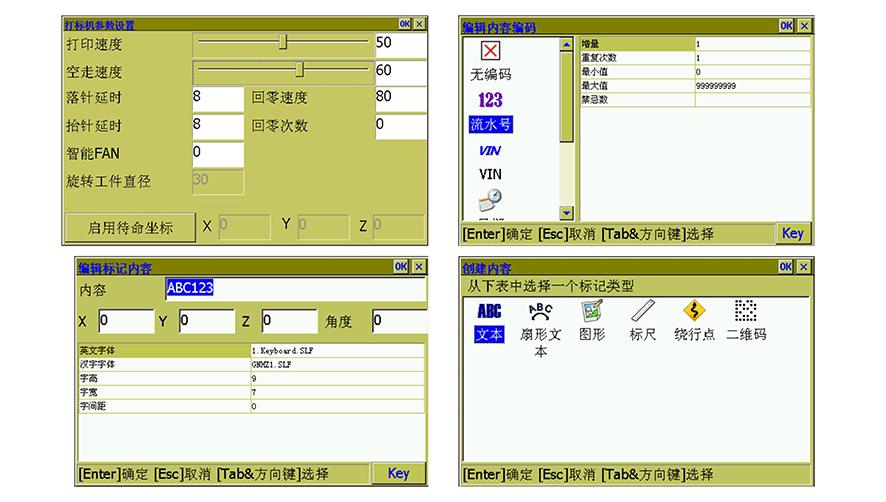886x502 pixels.
Task: Choose the 二维码 QR code type
Action: 746,321
